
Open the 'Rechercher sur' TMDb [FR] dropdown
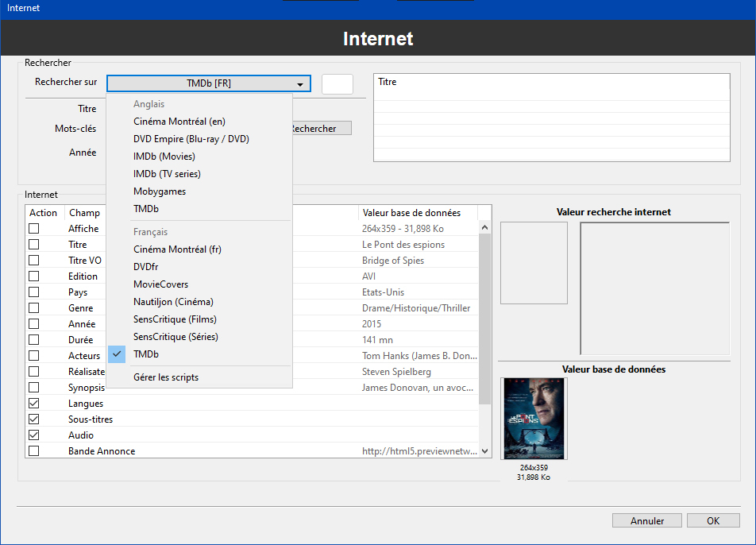[208, 83]
